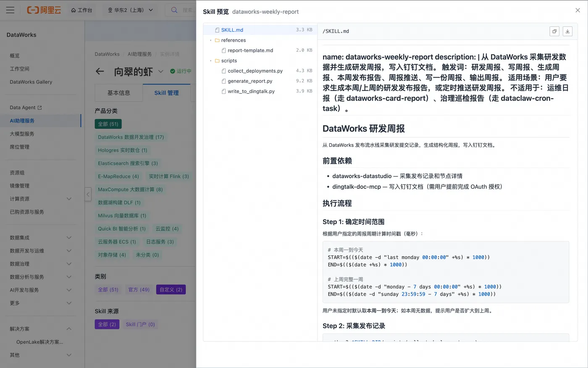
Task: Download SKILL.md with download icon
Action: pos(567,31)
